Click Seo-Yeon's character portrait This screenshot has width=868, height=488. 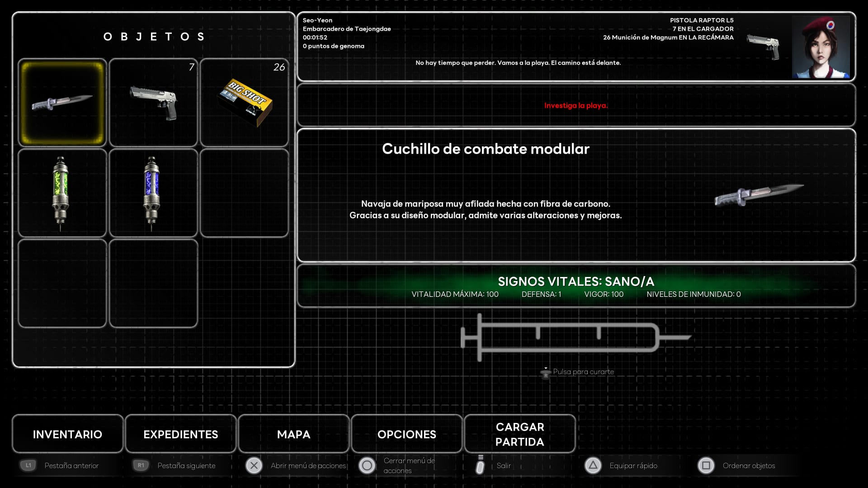tap(820, 47)
